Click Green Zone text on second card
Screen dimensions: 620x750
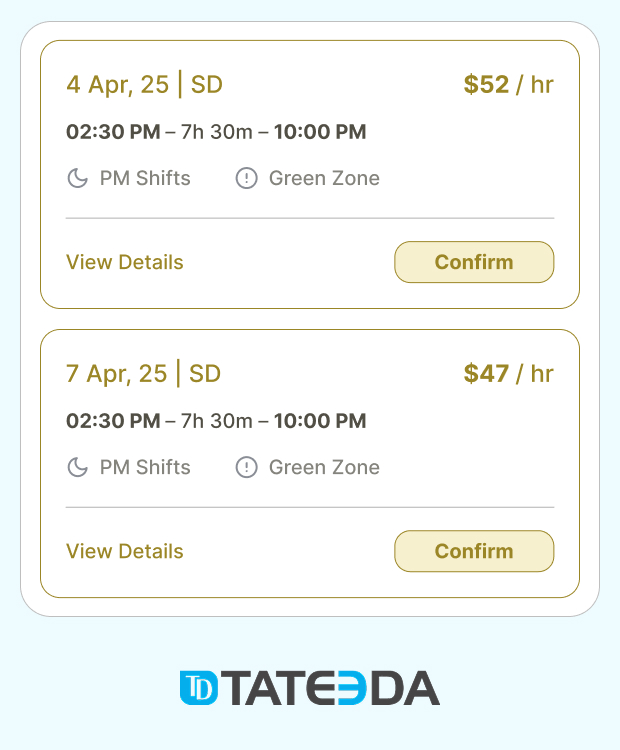tap(324, 467)
